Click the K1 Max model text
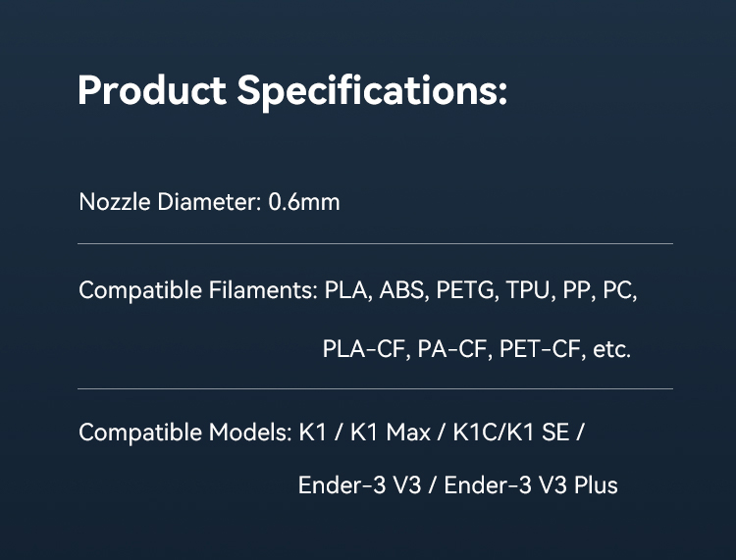The image size is (736, 560). tap(391, 432)
